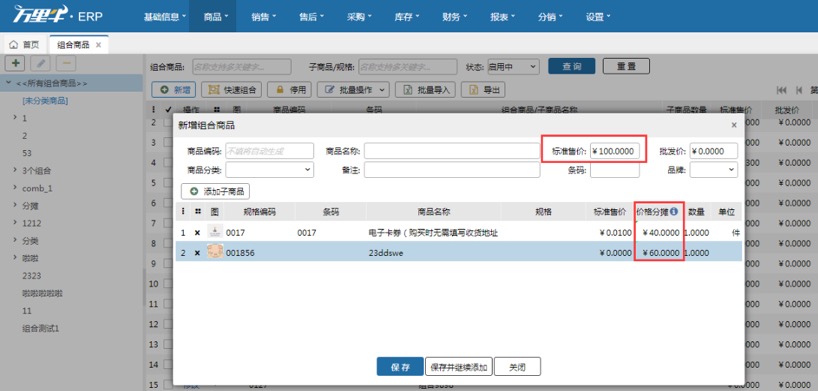Image resolution: width=818 pixels, height=391 pixels.
Task: Open the 销售 menu
Action: (x=263, y=16)
